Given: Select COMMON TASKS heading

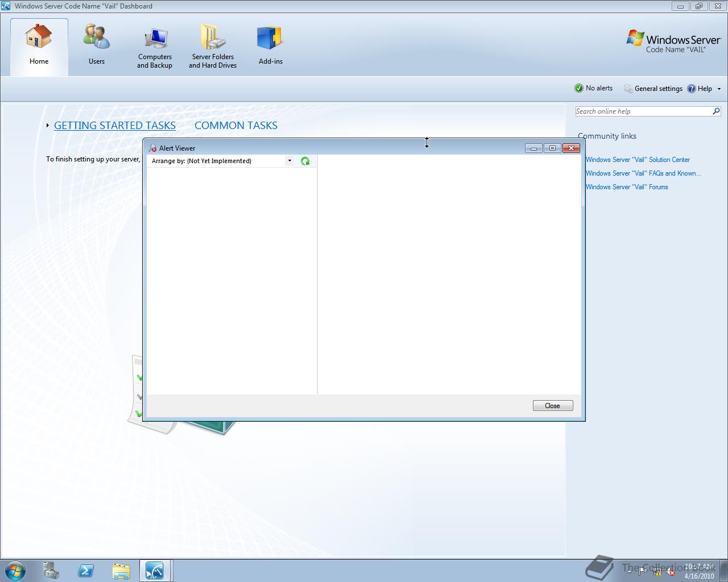Looking at the screenshot, I should (236, 126).
